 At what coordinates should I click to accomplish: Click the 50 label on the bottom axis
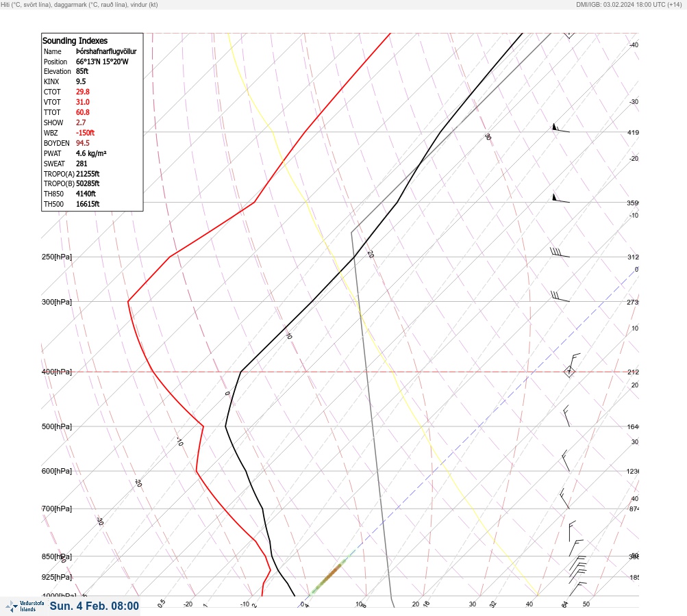coord(586,604)
